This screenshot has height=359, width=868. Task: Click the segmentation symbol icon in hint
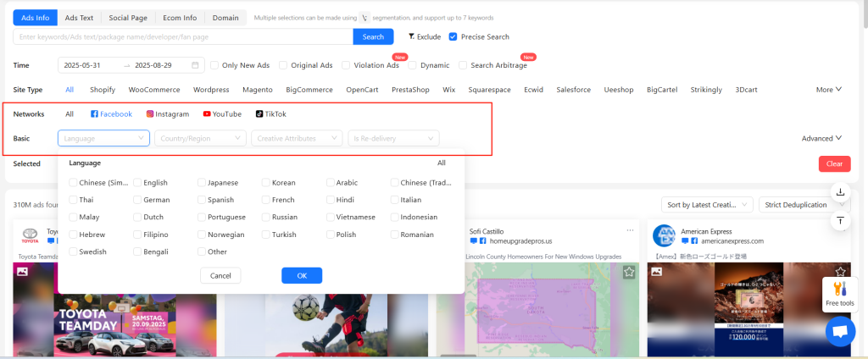364,18
